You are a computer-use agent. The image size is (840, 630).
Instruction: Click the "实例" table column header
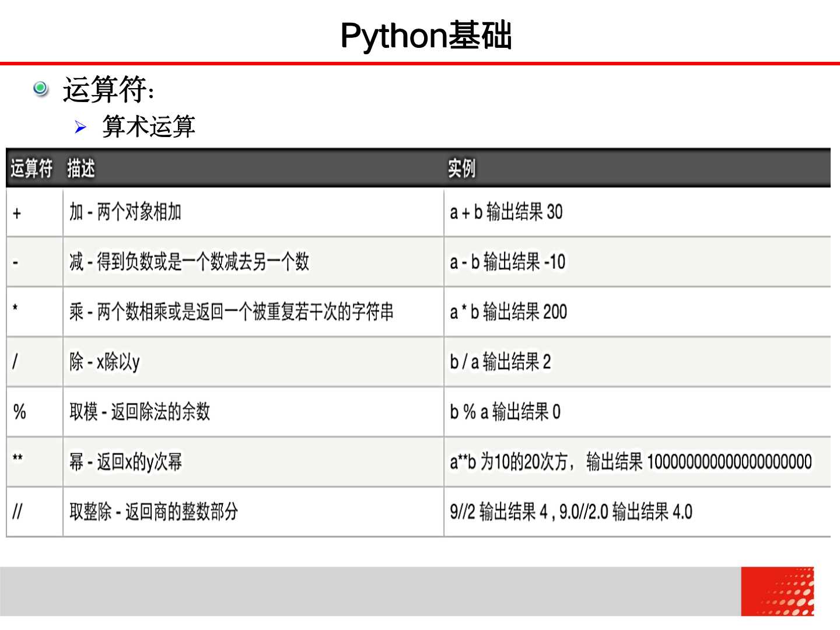pos(461,169)
